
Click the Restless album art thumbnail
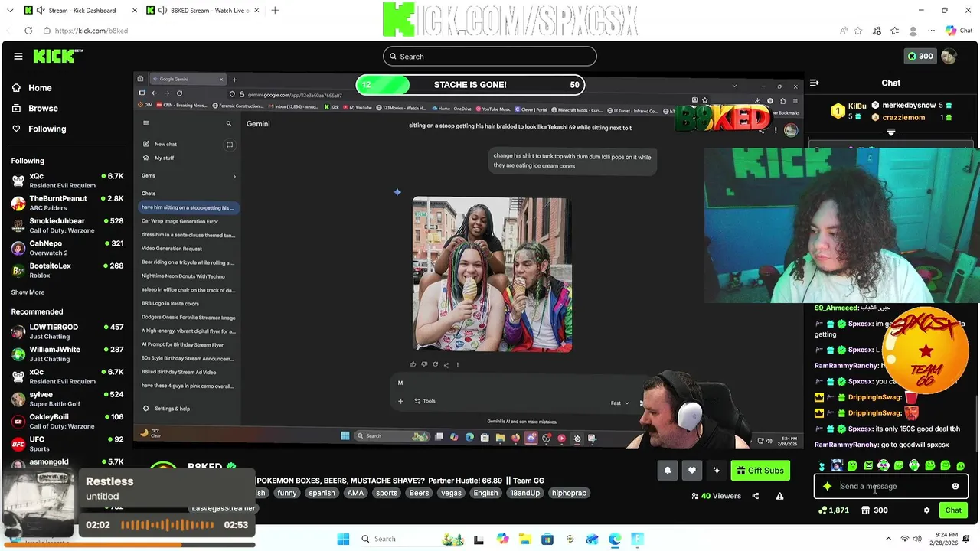40,504
